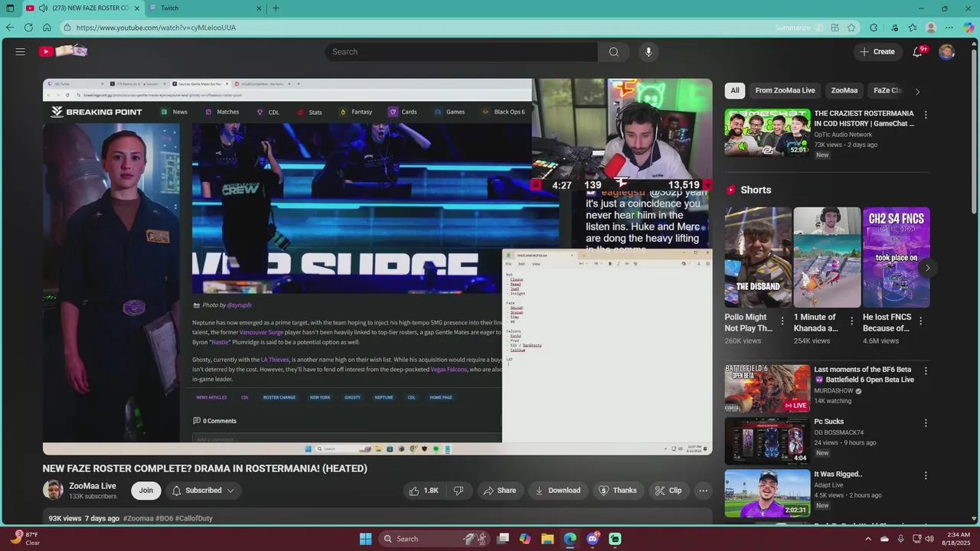Open options for 1 Minute of Khanada short

pos(851,321)
